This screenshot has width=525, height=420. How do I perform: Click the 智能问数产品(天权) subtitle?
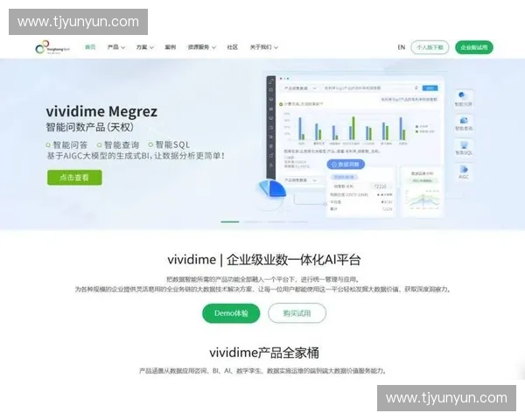[x=90, y=127]
